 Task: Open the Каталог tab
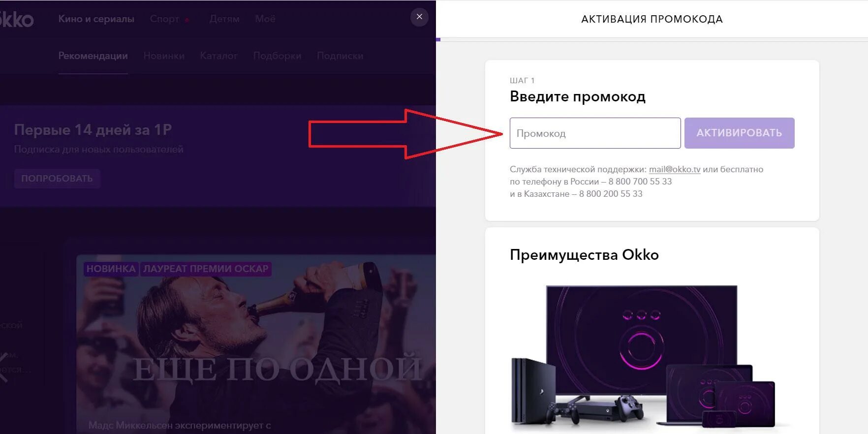pos(219,56)
